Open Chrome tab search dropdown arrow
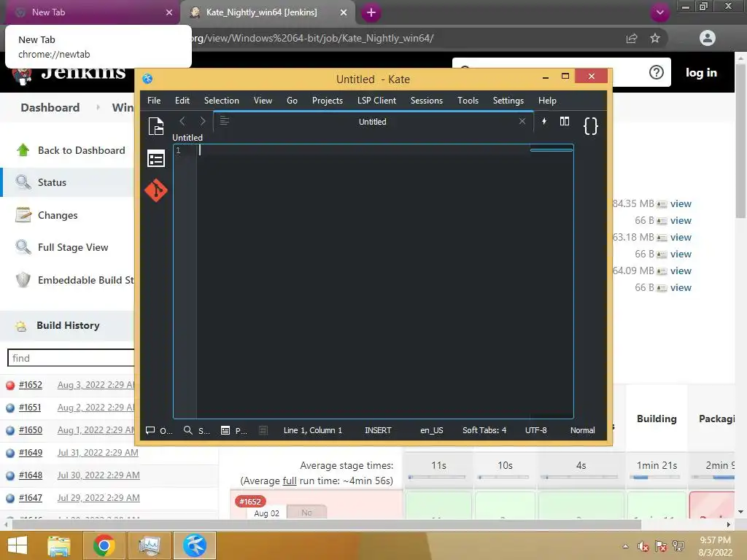 (659, 12)
